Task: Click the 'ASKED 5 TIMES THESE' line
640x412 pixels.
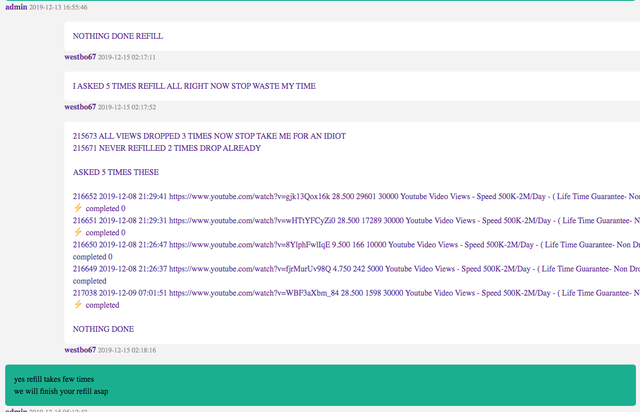Action: point(116,172)
